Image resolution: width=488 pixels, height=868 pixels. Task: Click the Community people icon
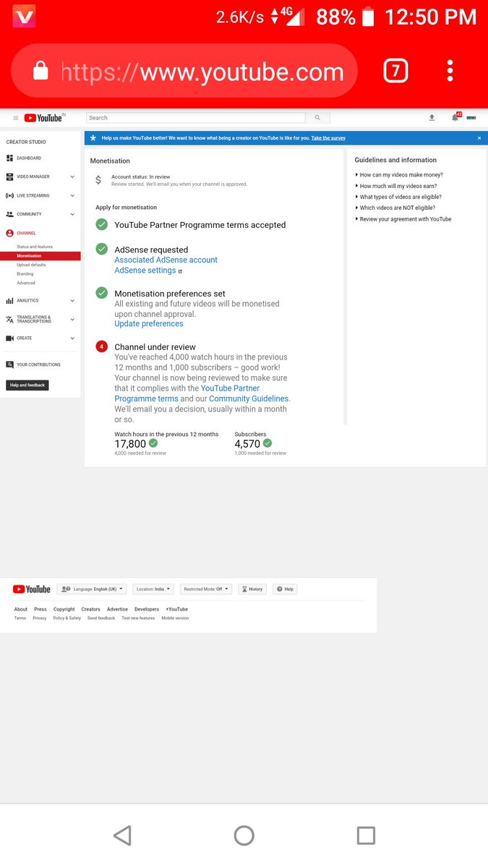tap(10, 214)
